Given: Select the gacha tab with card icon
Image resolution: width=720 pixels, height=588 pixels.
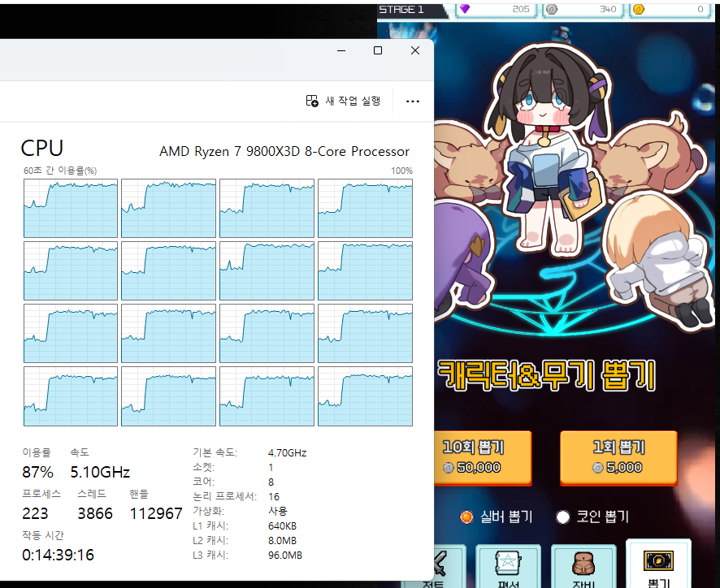Looking at the screenshot, I should pos(657,564).
